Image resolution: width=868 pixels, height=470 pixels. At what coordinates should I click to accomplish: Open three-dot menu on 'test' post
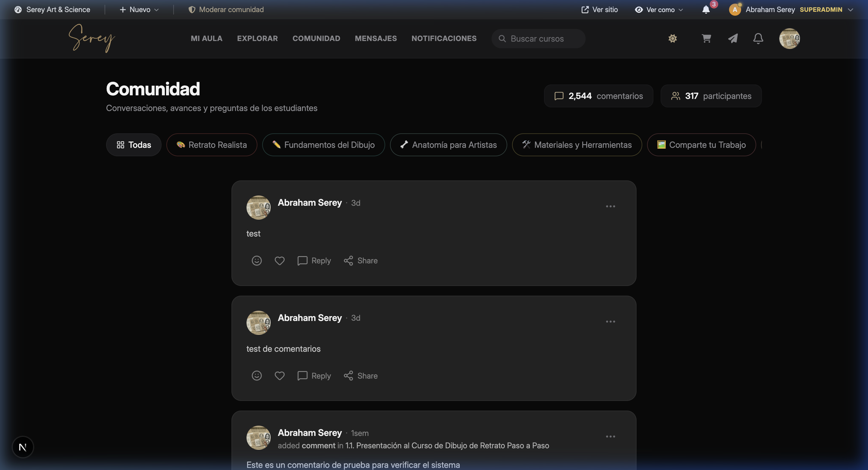pos(610,206)
